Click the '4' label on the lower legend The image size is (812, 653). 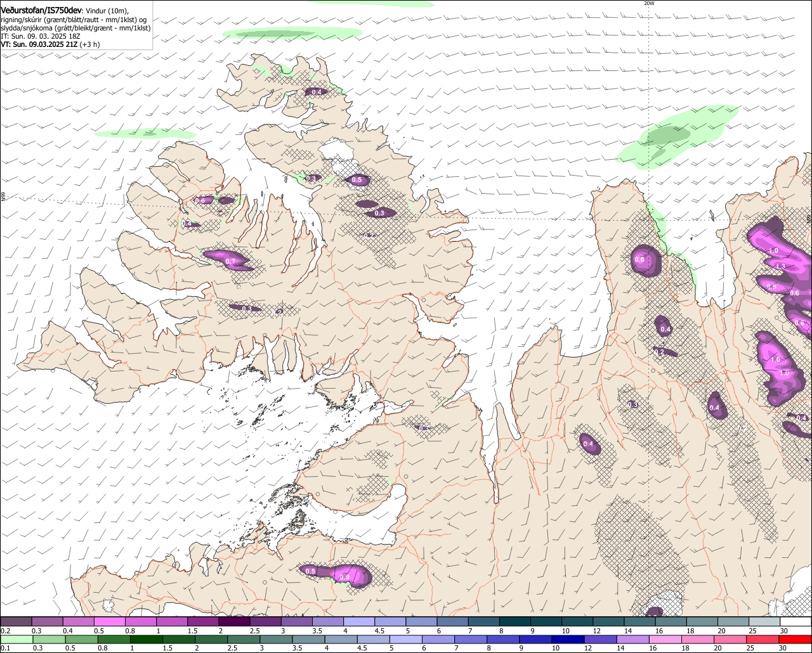[327, 648]
